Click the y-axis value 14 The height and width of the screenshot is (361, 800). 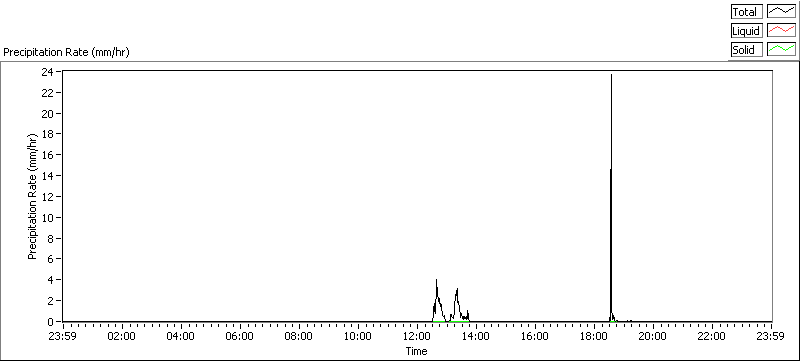click(48, 176)
